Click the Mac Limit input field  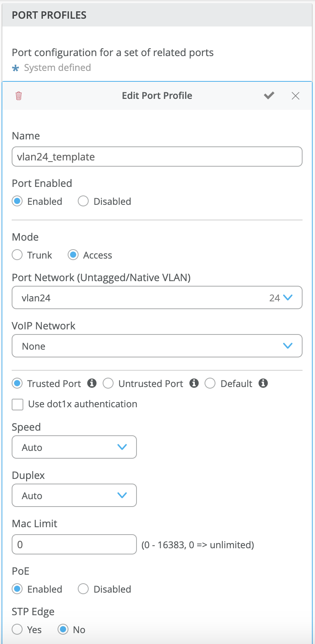pos(74,544)
